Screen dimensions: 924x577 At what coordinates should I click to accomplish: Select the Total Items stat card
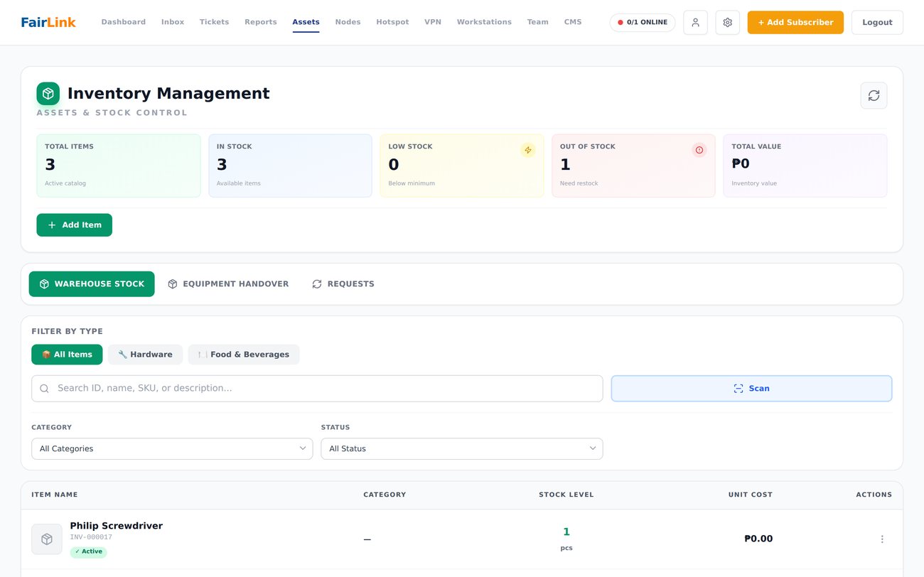point(119,166)
